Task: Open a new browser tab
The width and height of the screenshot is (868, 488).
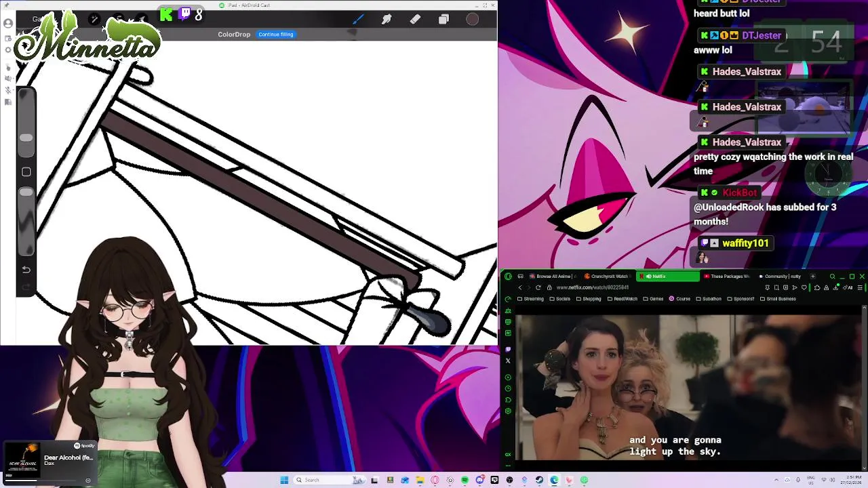Action: point(813,276)
